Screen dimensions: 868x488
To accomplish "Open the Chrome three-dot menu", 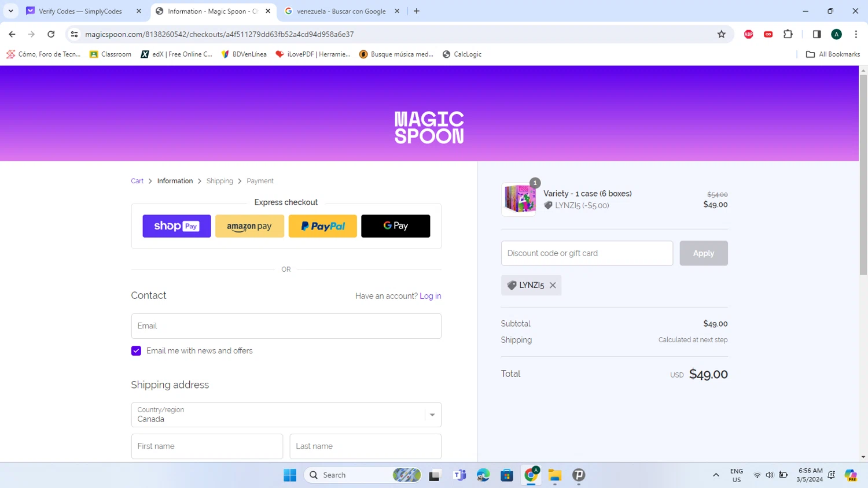I will tap(856, 34).
